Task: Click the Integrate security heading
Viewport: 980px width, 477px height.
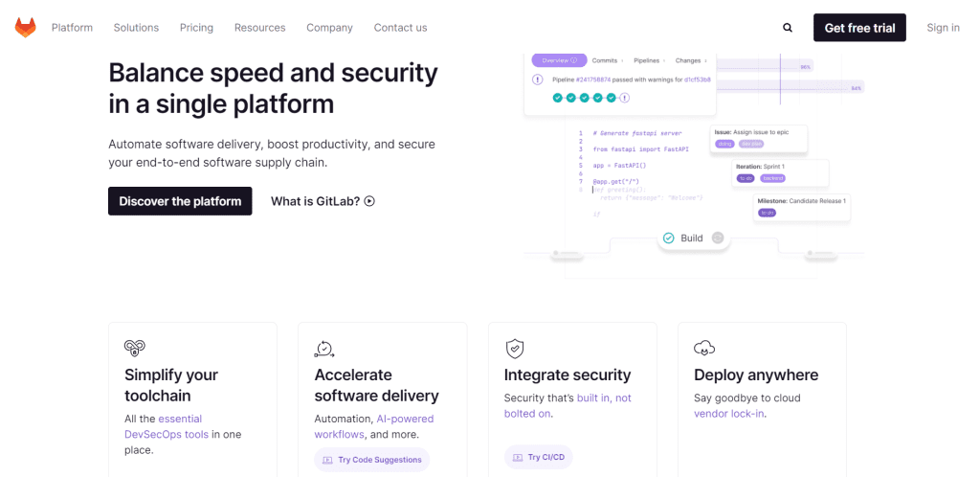Action: (568, 375)
